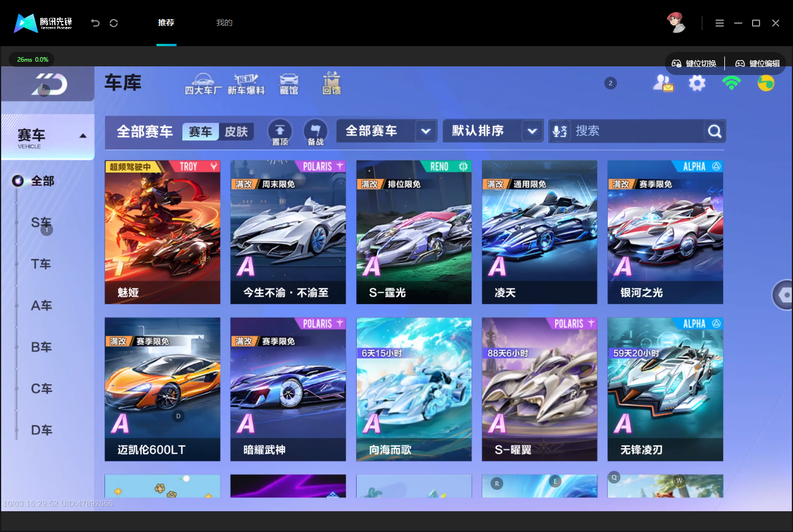Screen dimensions: 793x532
Task: Select the 迈凯伦600LT car card
Action: [x=163, y=389]
